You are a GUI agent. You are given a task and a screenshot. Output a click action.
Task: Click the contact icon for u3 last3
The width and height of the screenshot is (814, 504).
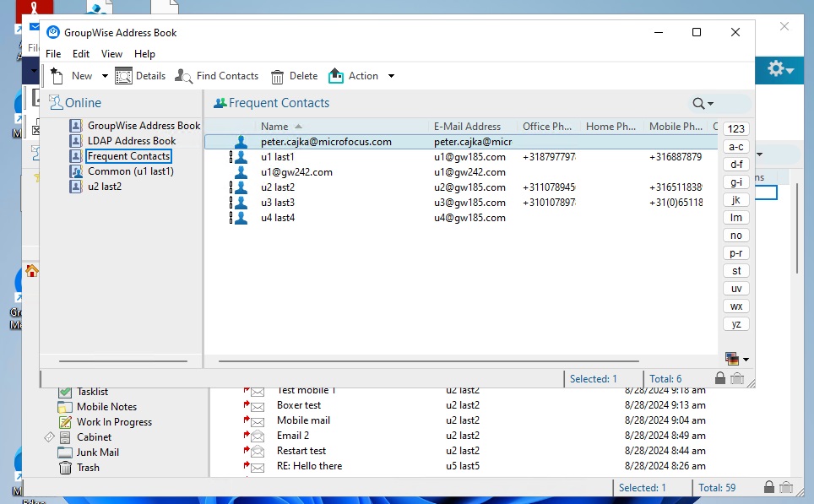click(x=241, y=203)
